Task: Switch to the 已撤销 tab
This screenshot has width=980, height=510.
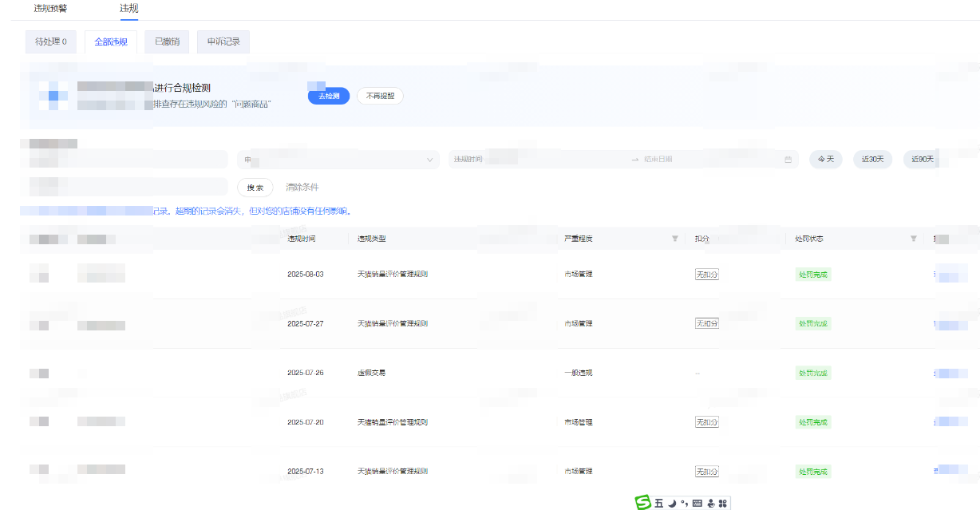Action: 167,42
